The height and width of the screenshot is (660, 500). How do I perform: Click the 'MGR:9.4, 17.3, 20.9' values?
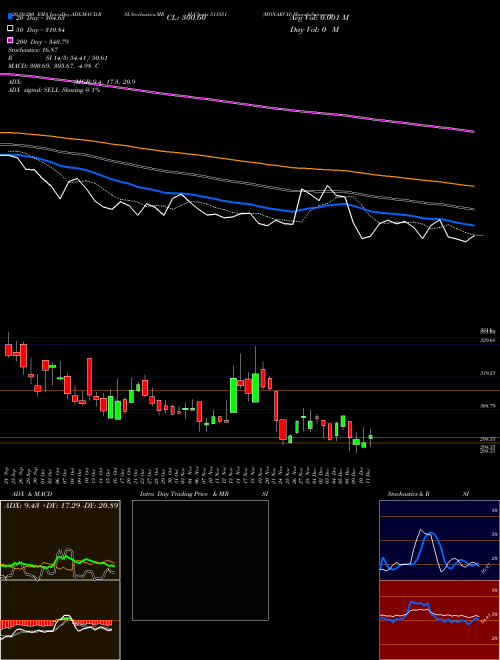point(106,82)
